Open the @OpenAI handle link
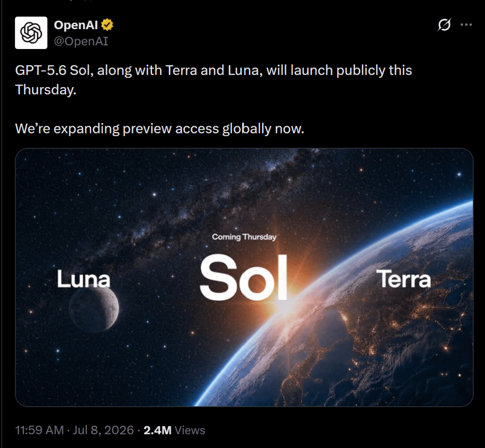Viewport: 485px width, 448px height. click(x=81, y=41)
